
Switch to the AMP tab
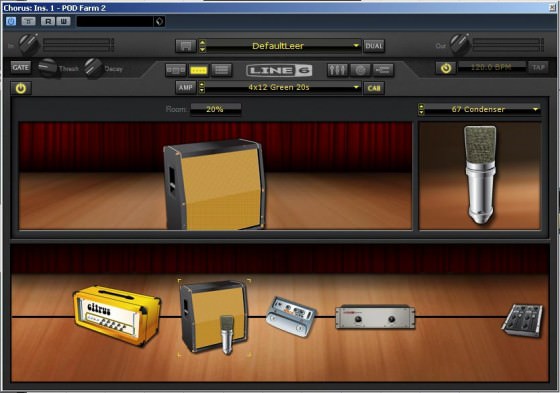click(186, 88)
